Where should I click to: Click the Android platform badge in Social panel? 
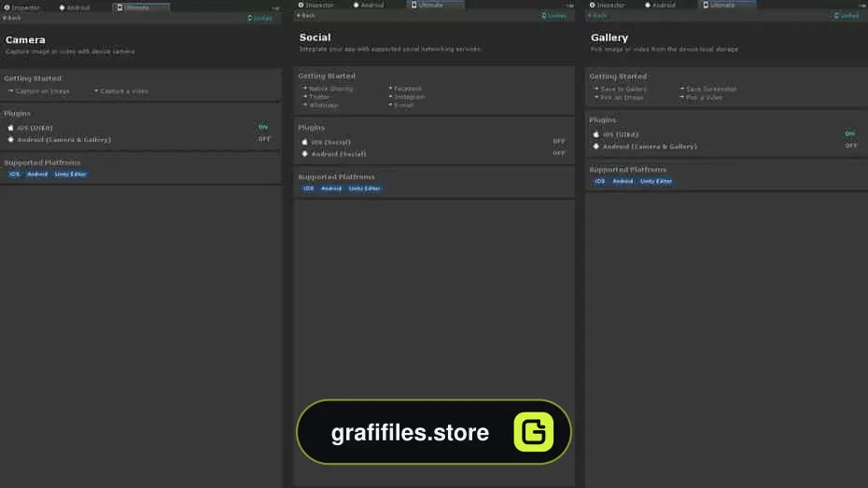[331, 188]
